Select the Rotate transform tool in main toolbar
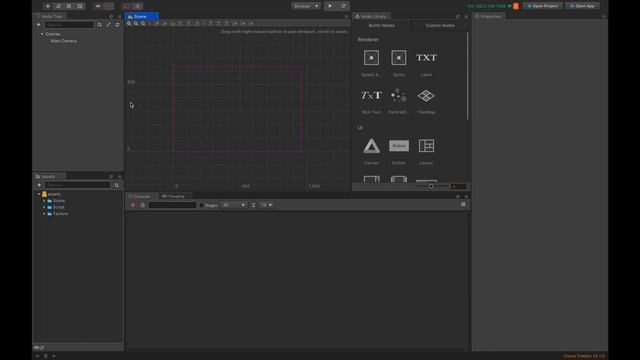The image size is (640, 360). [58, 6]
